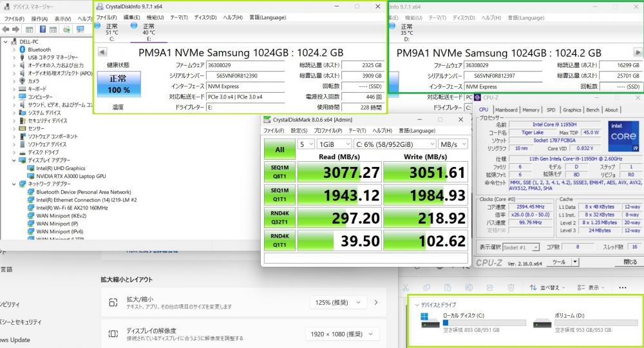Click the delete trash icon in Explorer
This screenshot has height=348, width=644.
pyautogui.click(x=511, y=287)
